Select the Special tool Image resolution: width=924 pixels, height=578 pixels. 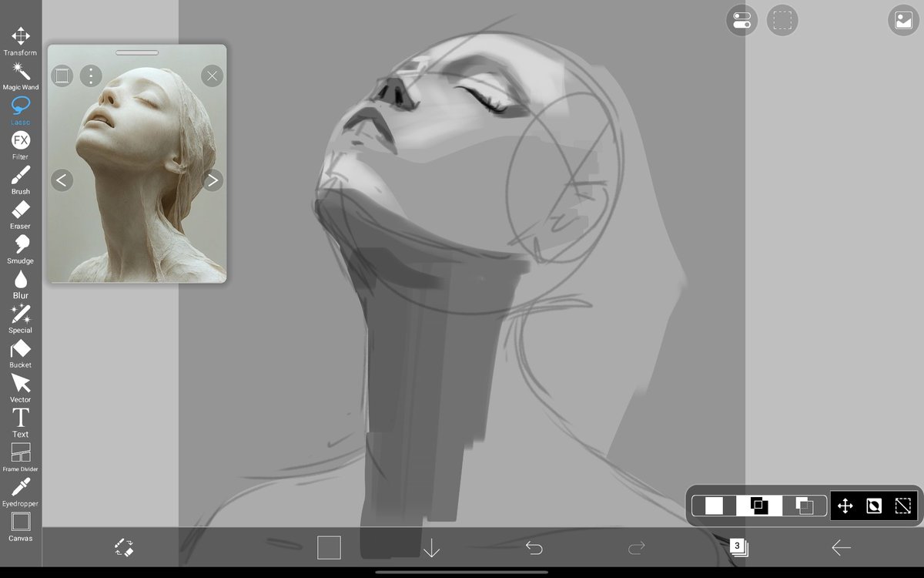coord(21,319)
